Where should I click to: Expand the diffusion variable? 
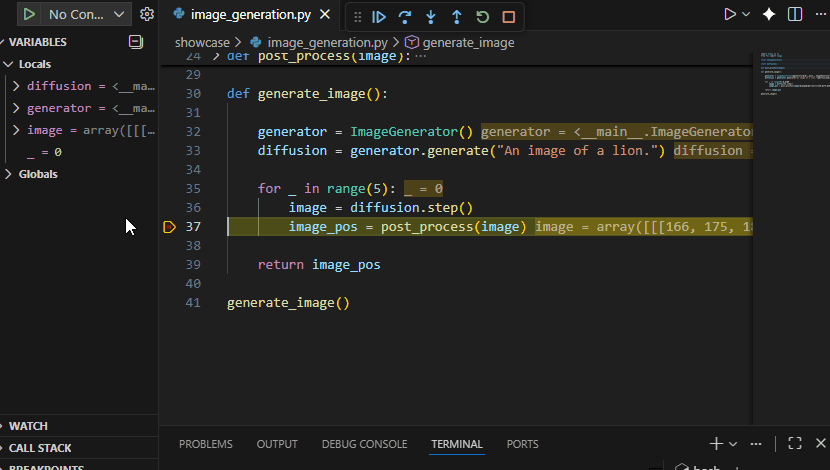(16, 86)
